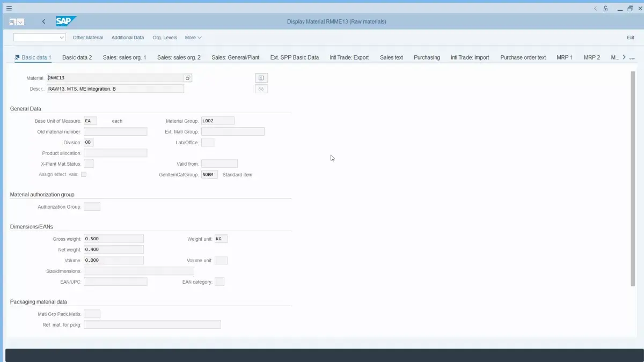Image resolution: width=644 pixels, height=362 pixels.
Task: Select the Sales: General/Plant tab
Action: click(x=236, y=57)
